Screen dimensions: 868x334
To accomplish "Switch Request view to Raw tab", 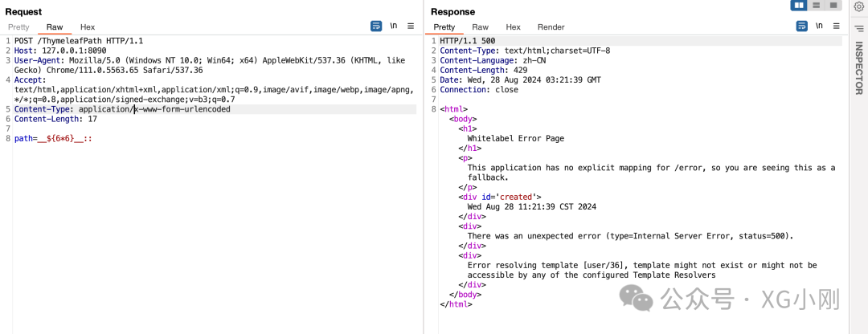I will [x=55, y=27].
